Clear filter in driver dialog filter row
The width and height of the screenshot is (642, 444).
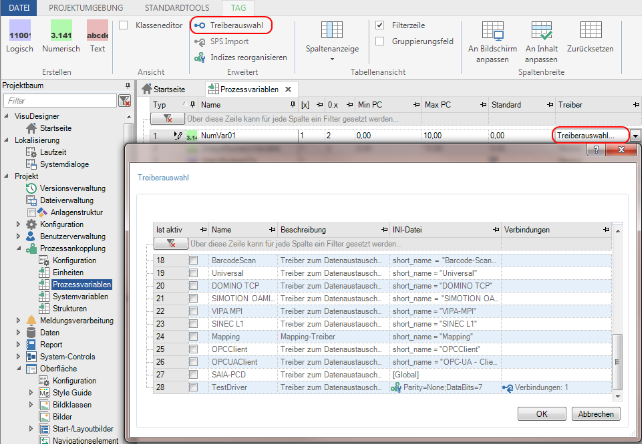pos(171,244)
